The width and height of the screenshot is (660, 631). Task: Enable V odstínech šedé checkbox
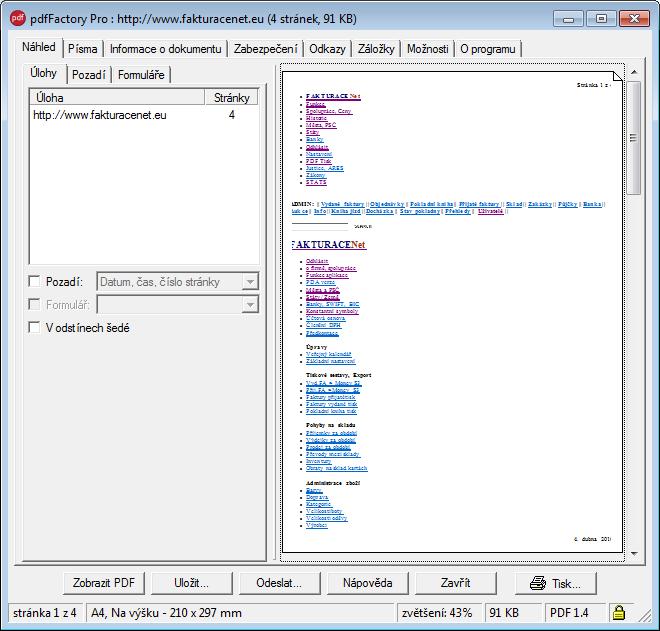pyautogui.click(x=34, y=327)
